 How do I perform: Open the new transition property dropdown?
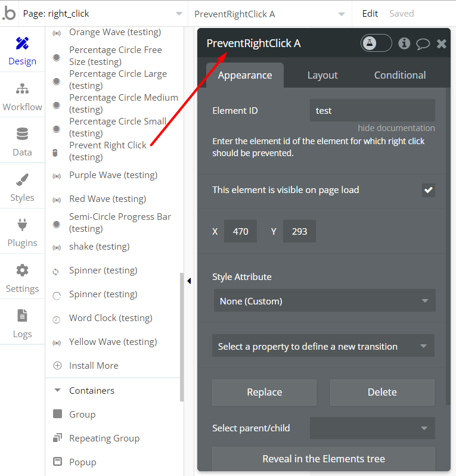tap(323, 346)
